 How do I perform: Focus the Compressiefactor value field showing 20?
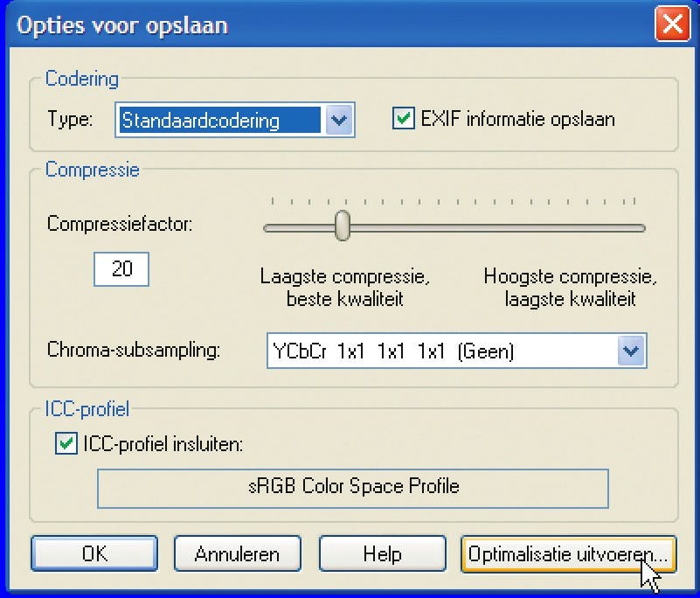[x=121, y=269]
